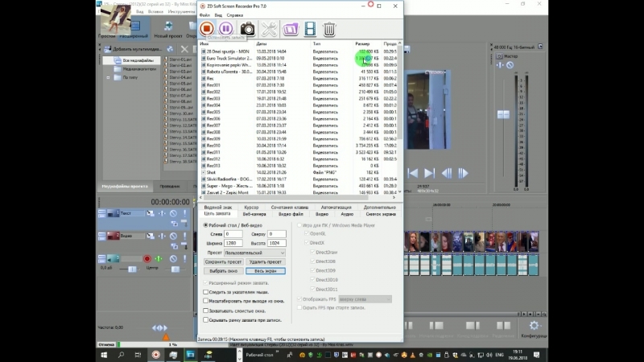Click the 'Ширина' width input field
This screenshot has height=362, width=644.
(233, 243)
